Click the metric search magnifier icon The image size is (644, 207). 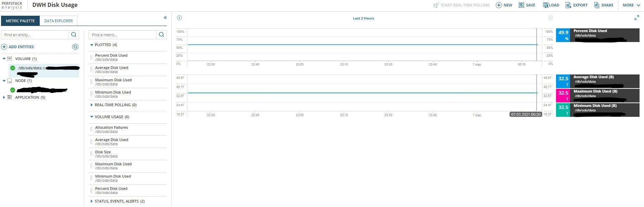[161, 34]
